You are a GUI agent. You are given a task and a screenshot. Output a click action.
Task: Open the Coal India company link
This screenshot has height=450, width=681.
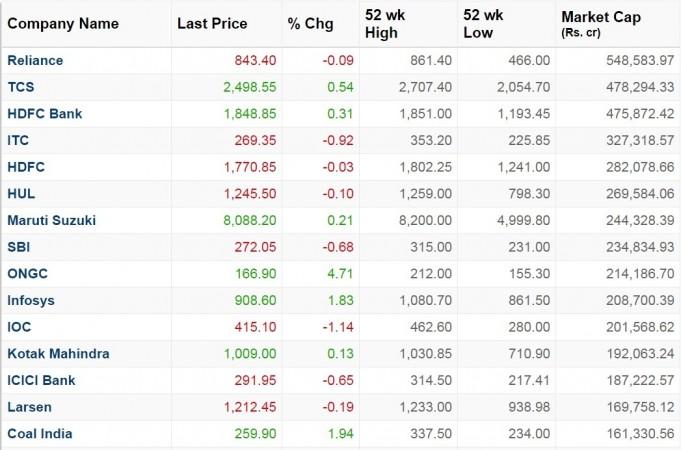click(40, 434)
